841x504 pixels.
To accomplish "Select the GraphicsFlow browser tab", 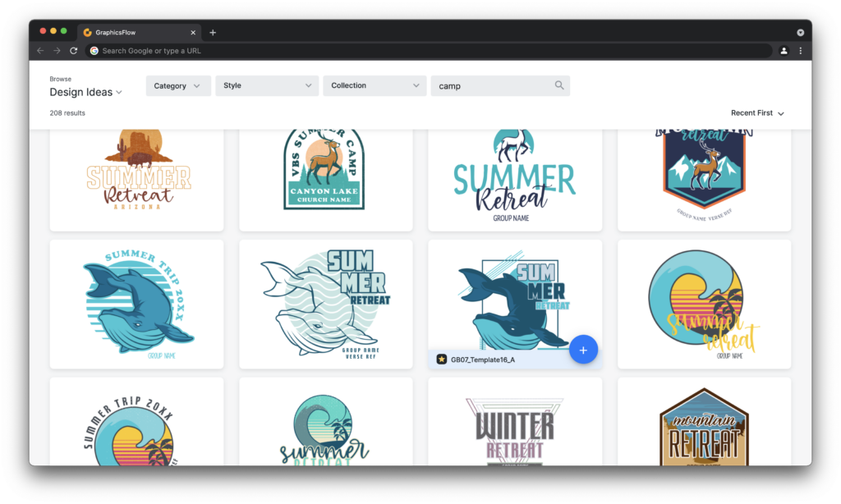I will tap(140, 33).
